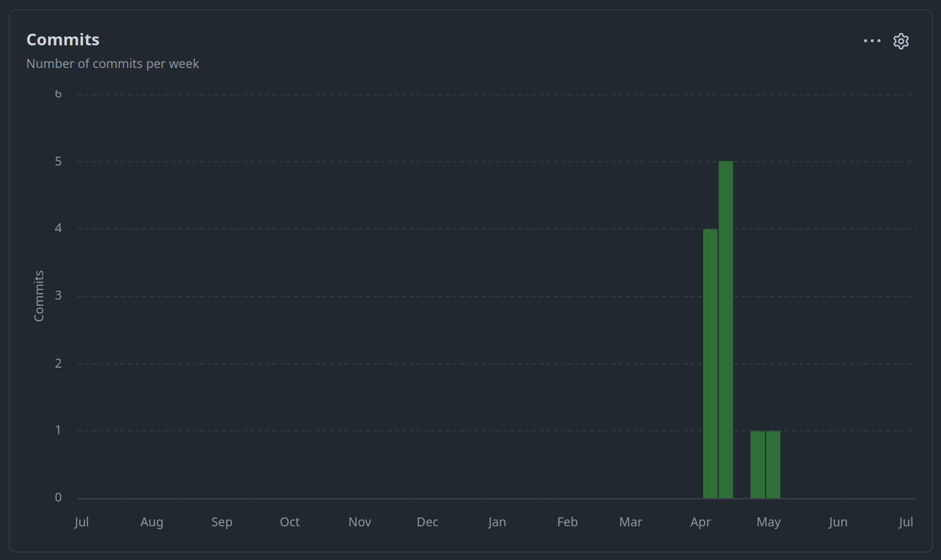Click the Commits panel title
The height and width of the screenshot is (560, 941).
[x=63, y=40]
